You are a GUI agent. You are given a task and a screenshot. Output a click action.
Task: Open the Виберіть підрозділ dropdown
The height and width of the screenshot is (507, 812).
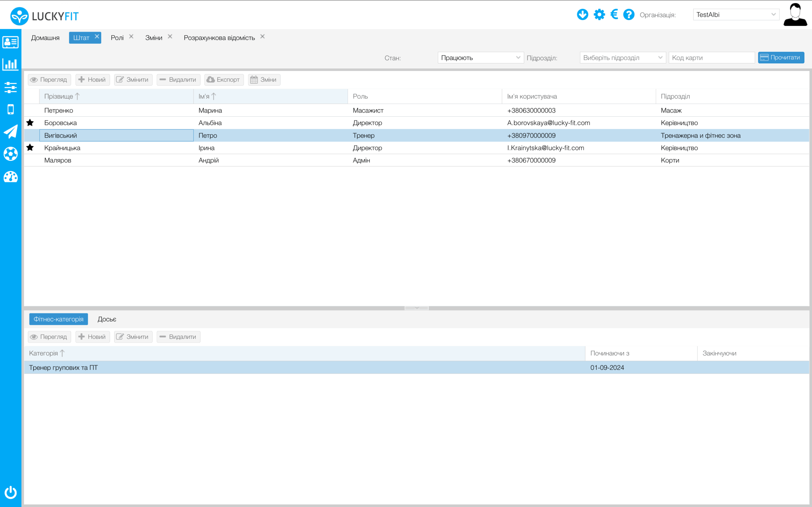coord(622,58)
